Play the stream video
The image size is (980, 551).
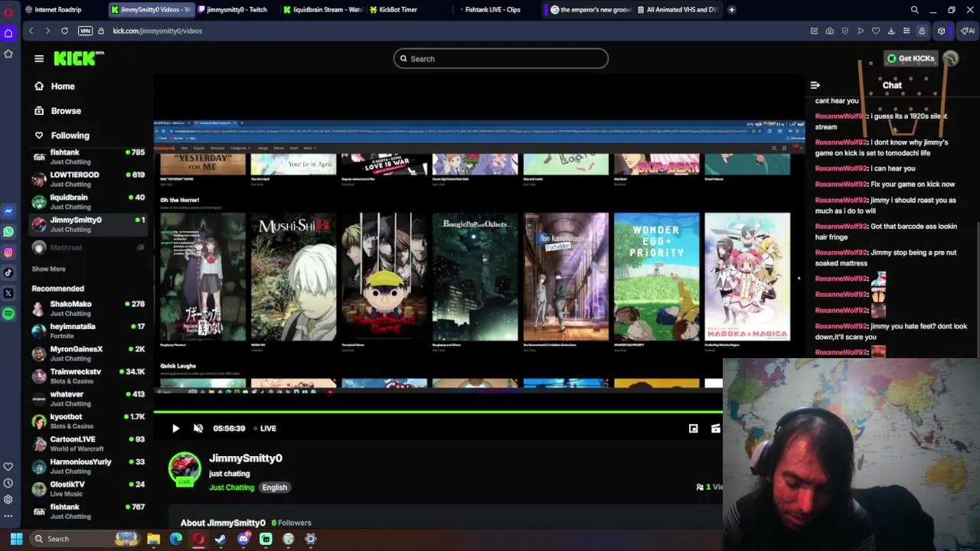(175, 429)
